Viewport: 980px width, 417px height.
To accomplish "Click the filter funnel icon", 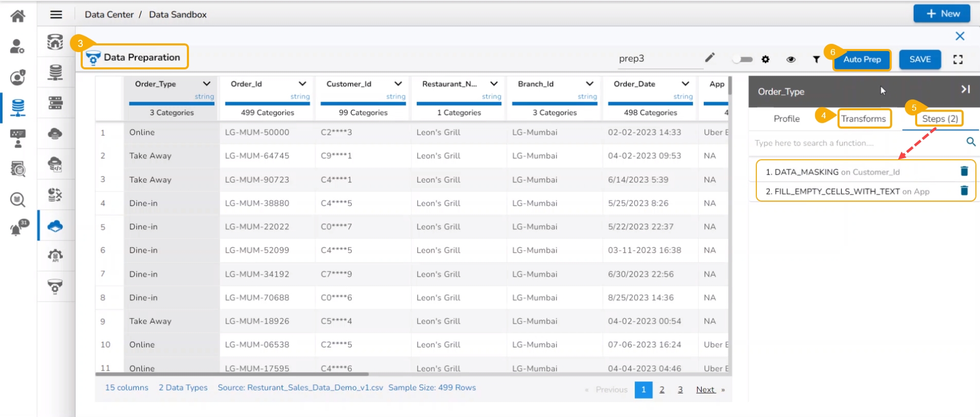I will (x=816, y=60).
